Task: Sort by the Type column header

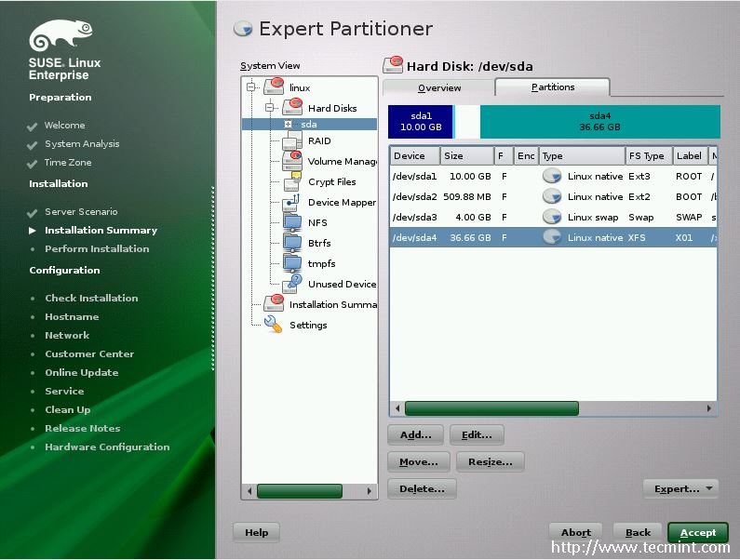Action: point(582,155)
